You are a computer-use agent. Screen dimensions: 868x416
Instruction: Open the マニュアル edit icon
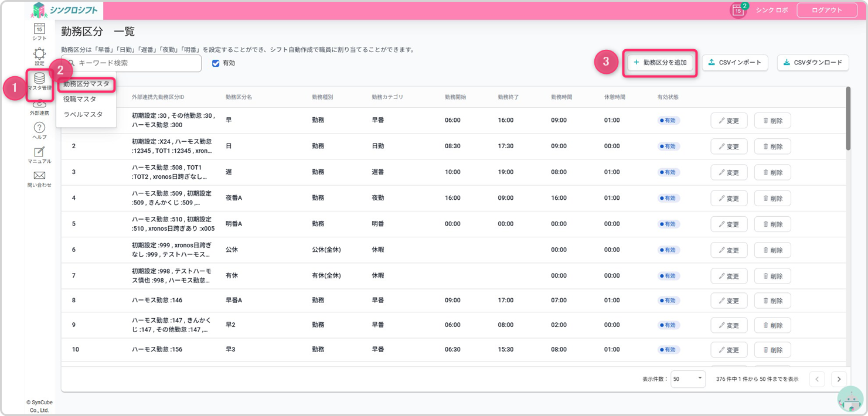[x=39, y=152]
